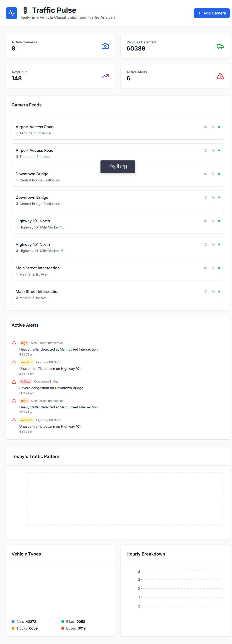Screen dimensions: 232x644
Task: Select the critical severity tag in alerts
Action: [26, 382]
